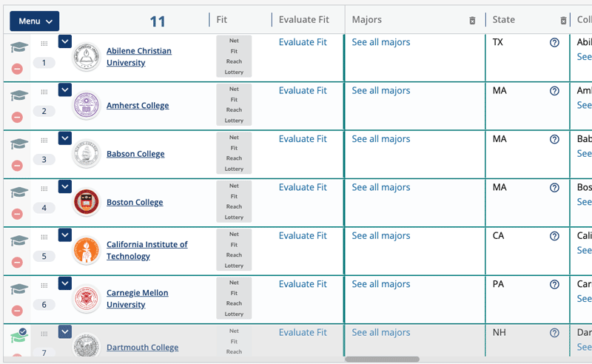Click the Majors column header
Screen dimensions: 592x364
click(x=366, y=20)
